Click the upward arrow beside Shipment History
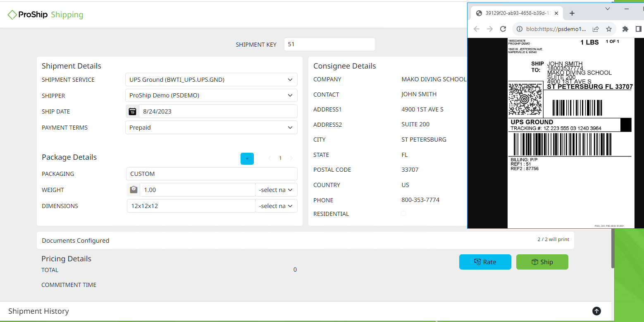The image size is (644, 322). (x=596, y=311)
